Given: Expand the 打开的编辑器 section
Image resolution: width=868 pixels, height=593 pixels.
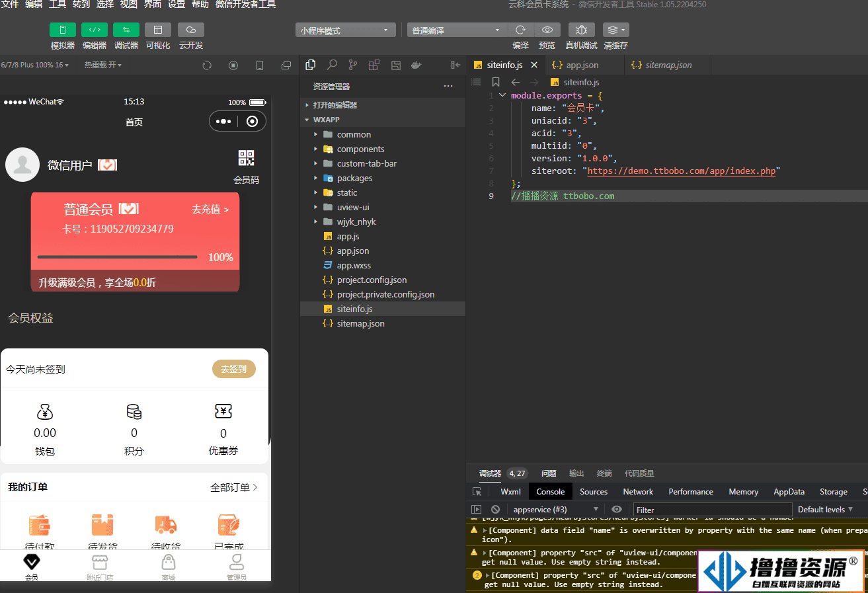Looking at the screenshot, I should (x=383, y=105).
